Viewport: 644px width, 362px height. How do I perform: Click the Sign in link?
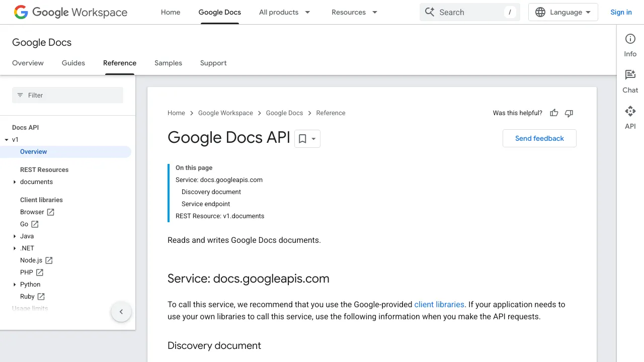[621, 12]
